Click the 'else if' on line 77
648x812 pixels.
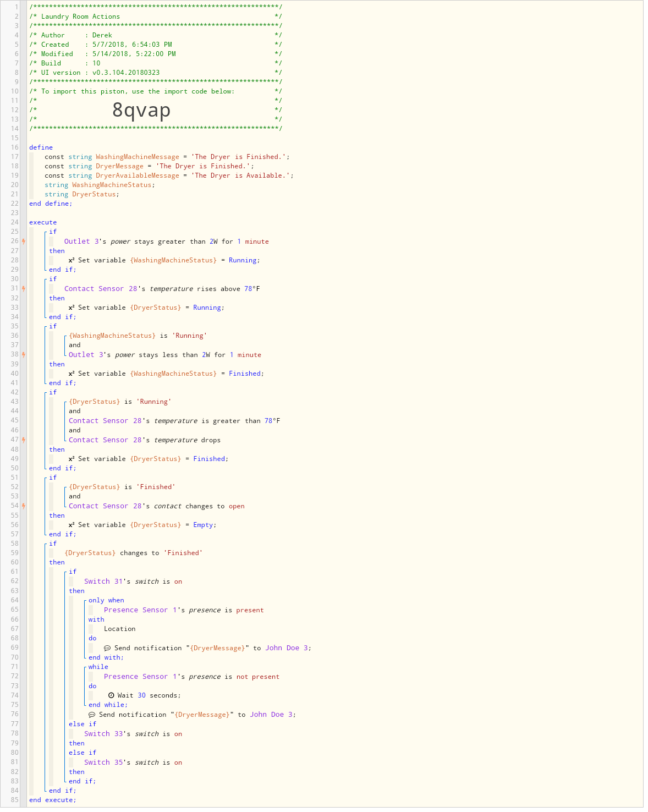(x=83, y=724)
